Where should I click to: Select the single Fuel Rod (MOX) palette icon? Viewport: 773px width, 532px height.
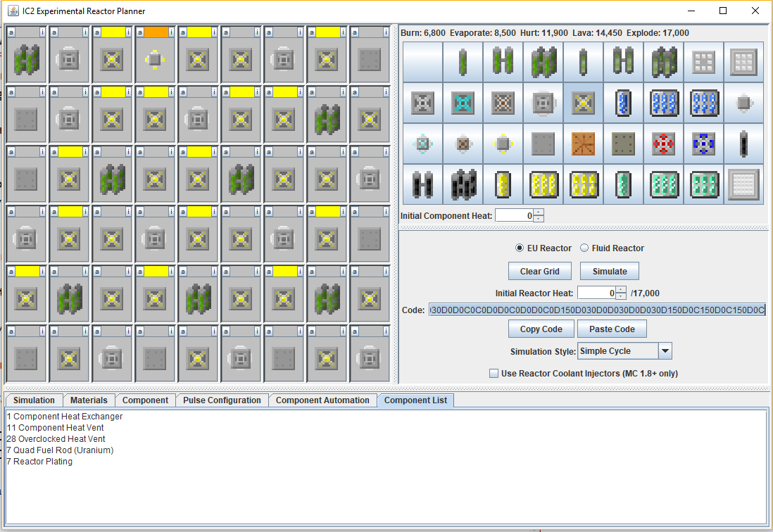tap(583, 62)
